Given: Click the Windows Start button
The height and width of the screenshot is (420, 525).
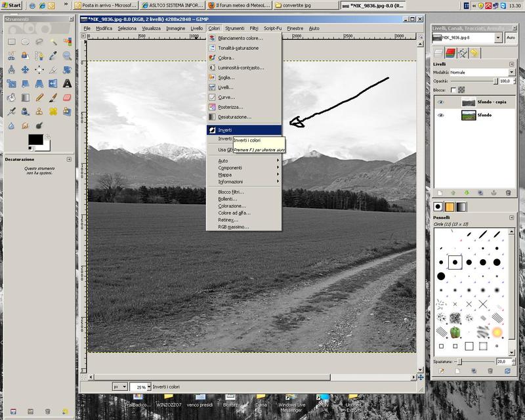Looking at the screenshot, I should [x=11, y=5].
